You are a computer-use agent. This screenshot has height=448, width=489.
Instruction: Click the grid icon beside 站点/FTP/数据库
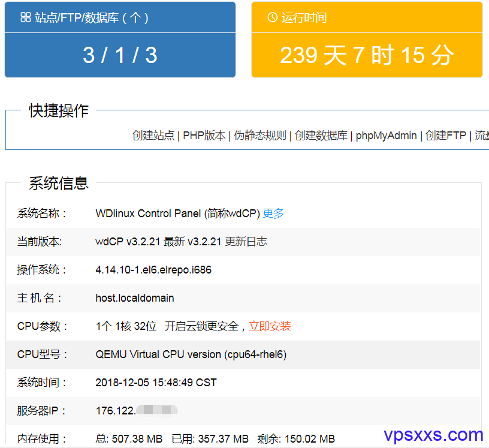click(26, 17)
